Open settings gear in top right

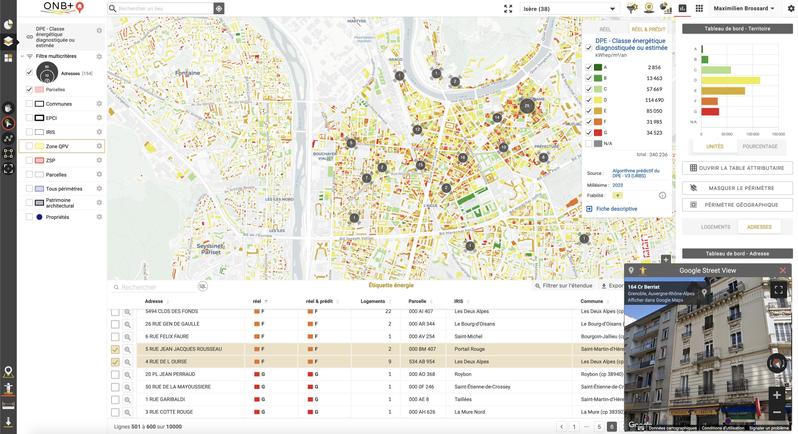coord(790,8)
